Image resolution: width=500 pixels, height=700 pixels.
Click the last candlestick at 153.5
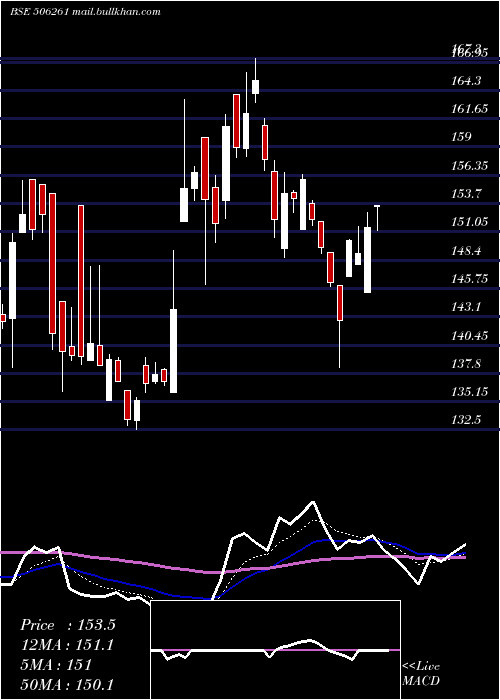coord(377,218)
